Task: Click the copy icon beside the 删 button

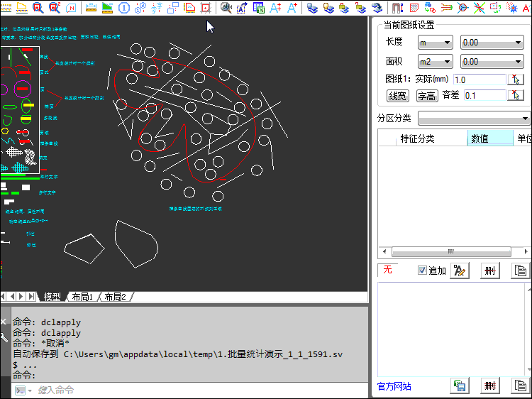Action: click(x=521, y=270)
